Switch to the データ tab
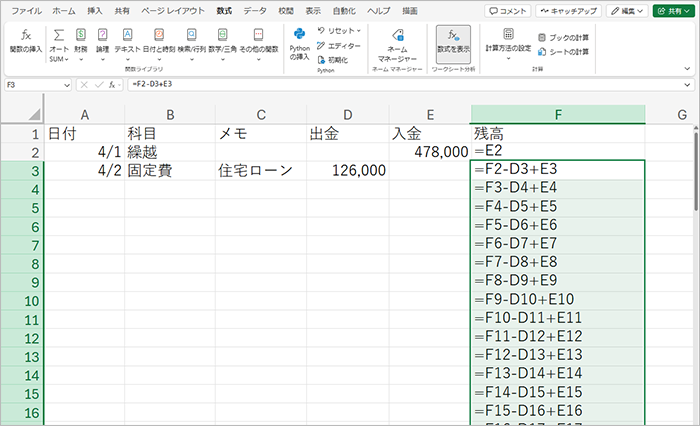Screen dimensions: 700x426 [x=255, y=11]
